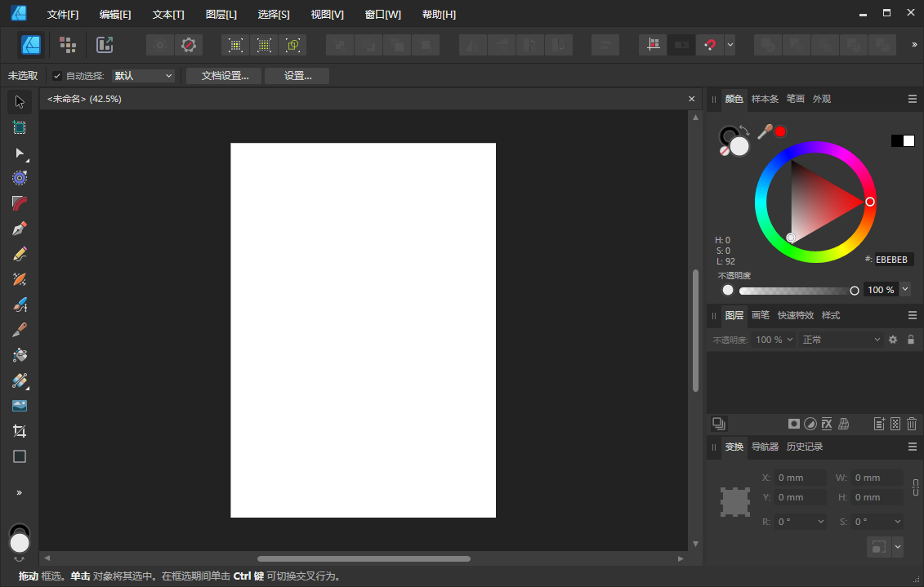Switch to the Export persona icon

[105, 45]
